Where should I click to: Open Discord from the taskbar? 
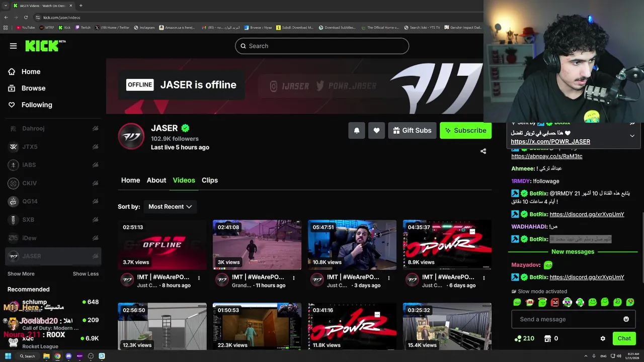tap(69, 356)
